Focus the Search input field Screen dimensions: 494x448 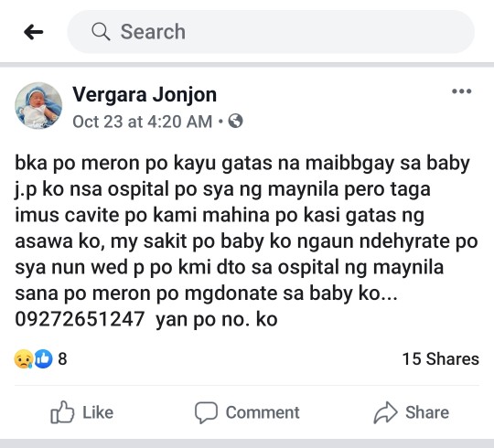[x=271, y=32]
